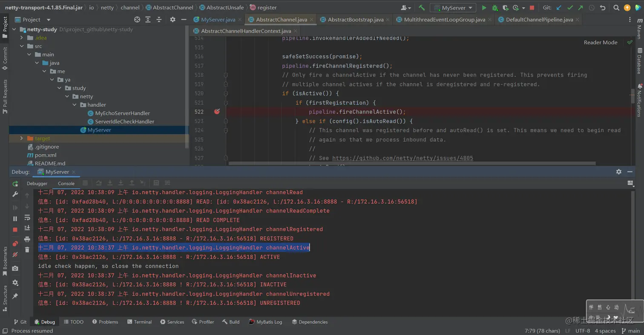Start debugging via the top toolbar bug icon

(x=494, y=8)
